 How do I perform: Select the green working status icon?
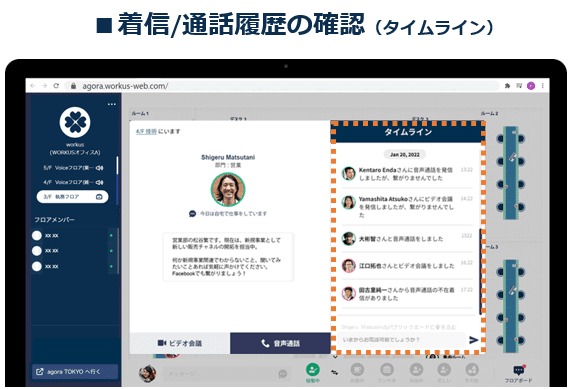[x=312, y=370]
